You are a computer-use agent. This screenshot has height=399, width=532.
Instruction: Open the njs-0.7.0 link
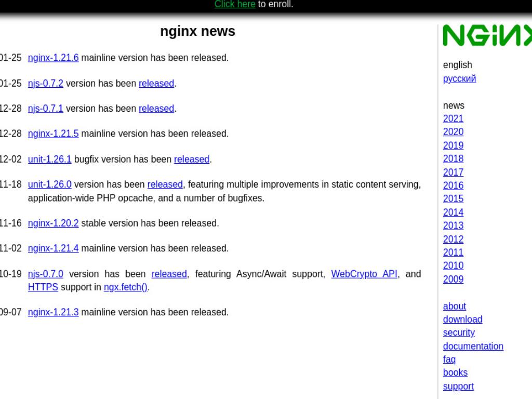click(46, 274)
